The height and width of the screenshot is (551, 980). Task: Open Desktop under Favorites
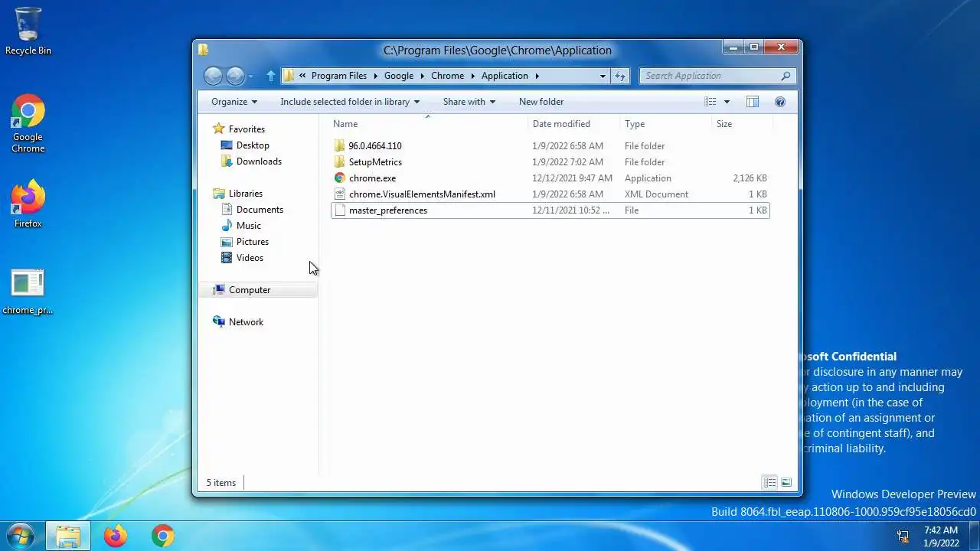coord(253,145)
